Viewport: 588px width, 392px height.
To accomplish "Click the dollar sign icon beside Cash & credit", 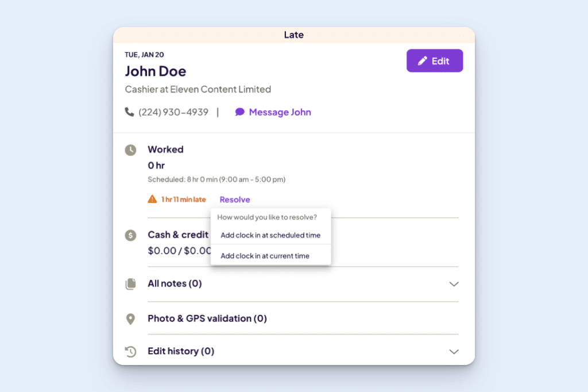I will [x=130, y=235].
